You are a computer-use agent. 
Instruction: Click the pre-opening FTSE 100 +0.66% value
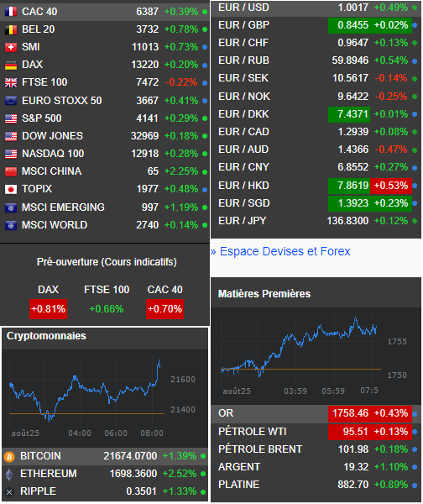click(107, 309)
